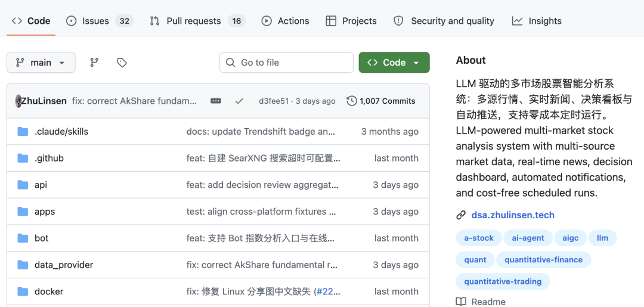The height and width of the screenshot is (307, 644).
Task: Open the Issues tab
Action: [100, 21]
